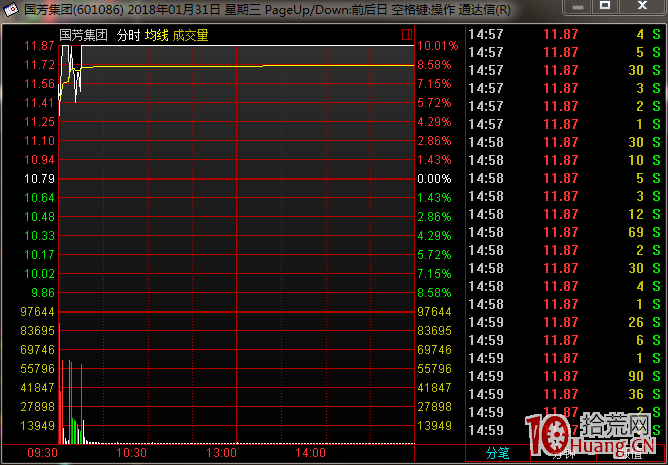The width and height of the screenshot is (668, 465).
Task: Click the 83695 volume label on right axis
Action: [434, 331]
